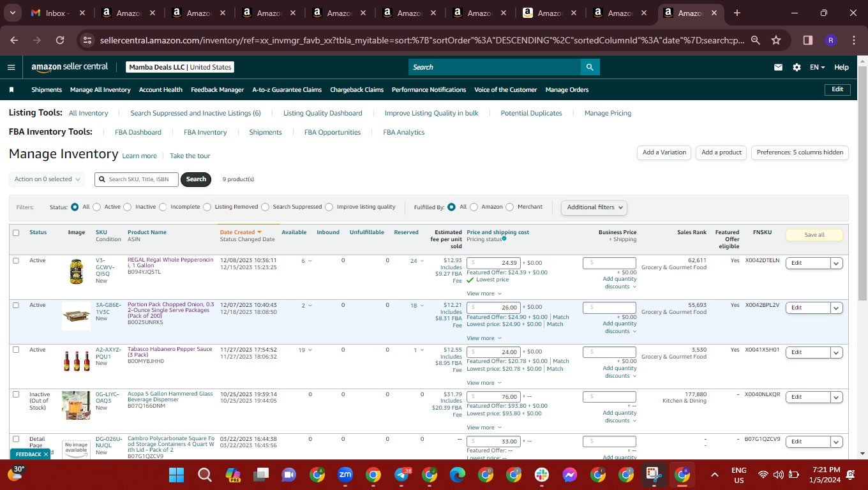Open the browser side panel icon
868x490 pixels.
(x=808, y=40)
